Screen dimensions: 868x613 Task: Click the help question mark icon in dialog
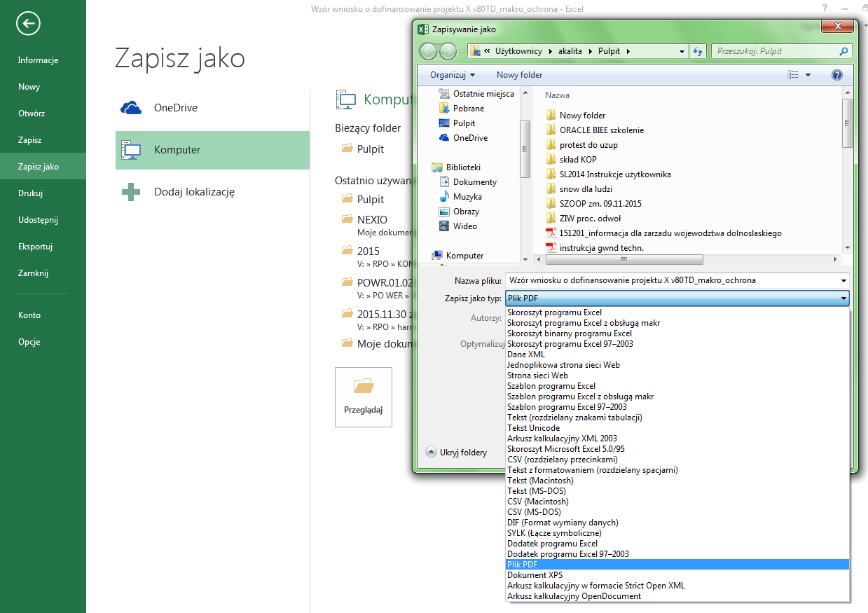836,75
